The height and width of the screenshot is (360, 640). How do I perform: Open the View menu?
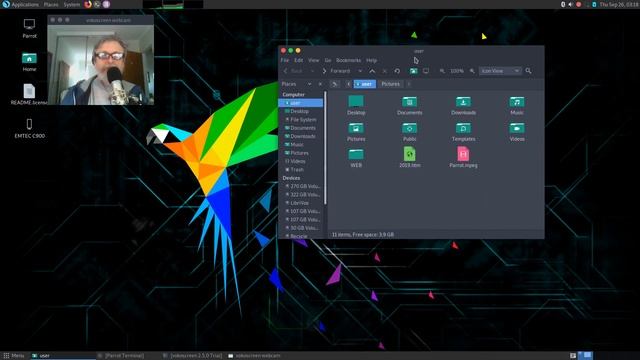point(313,60)
